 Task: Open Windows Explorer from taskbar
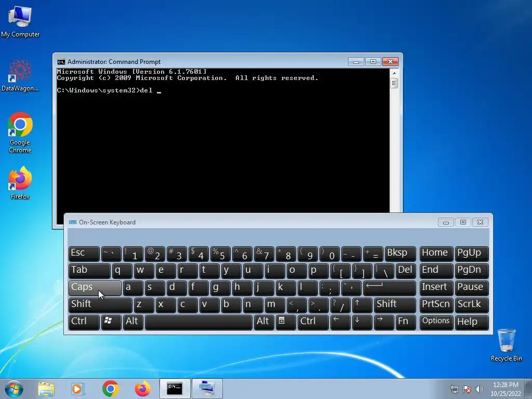point(46,389)
